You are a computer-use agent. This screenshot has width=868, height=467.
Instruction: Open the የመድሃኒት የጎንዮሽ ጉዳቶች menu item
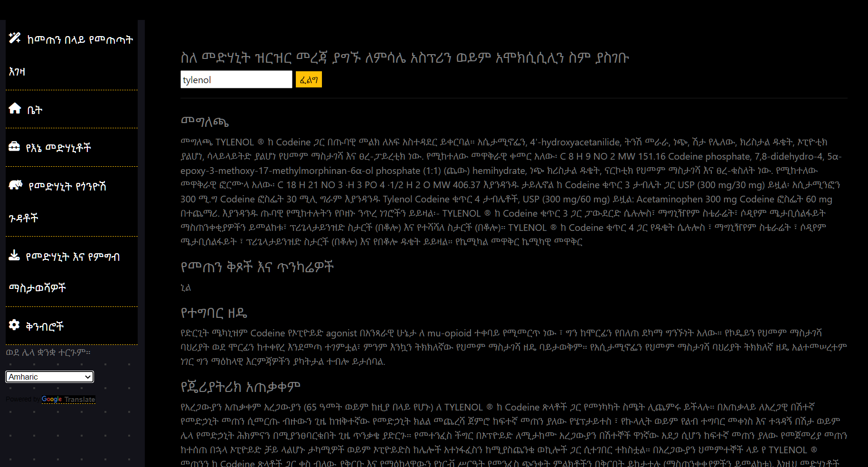point(72,201)
